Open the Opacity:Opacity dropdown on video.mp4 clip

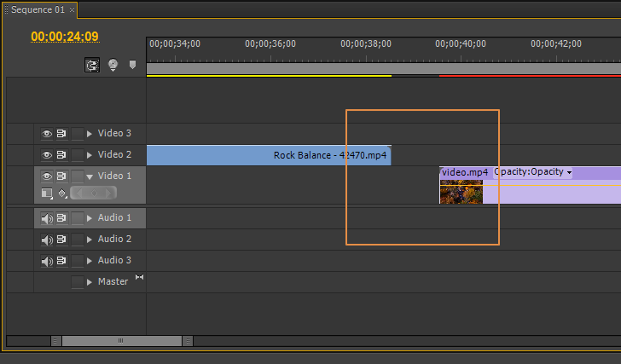click(532, 172)
